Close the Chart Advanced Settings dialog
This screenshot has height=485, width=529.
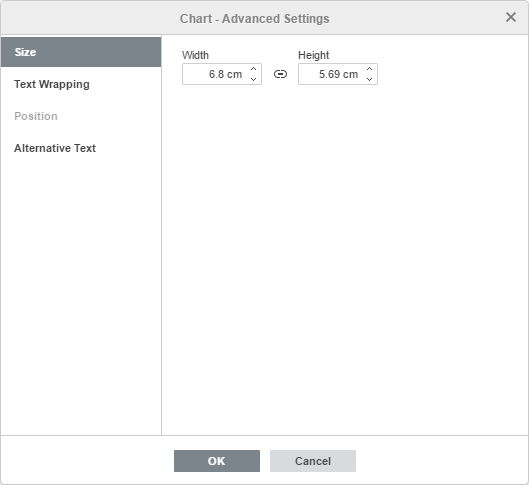pyautogui.click(x=511, y=17)
